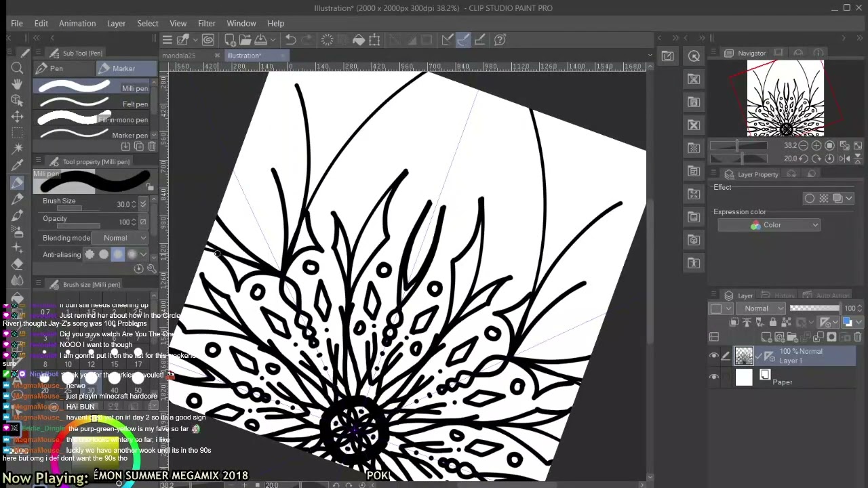Open the Animation menu
The height and width of the screenshot is (488, 868).
coord(77,23)
